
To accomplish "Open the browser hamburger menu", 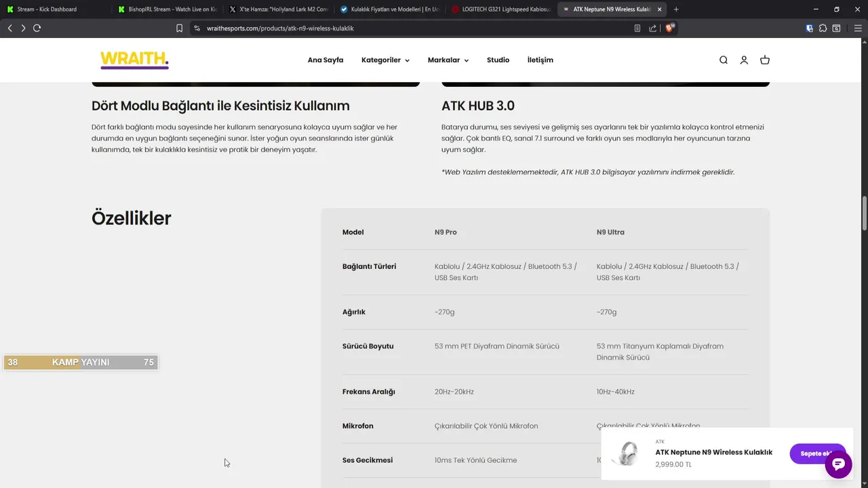I will click(x=858, y=28).
